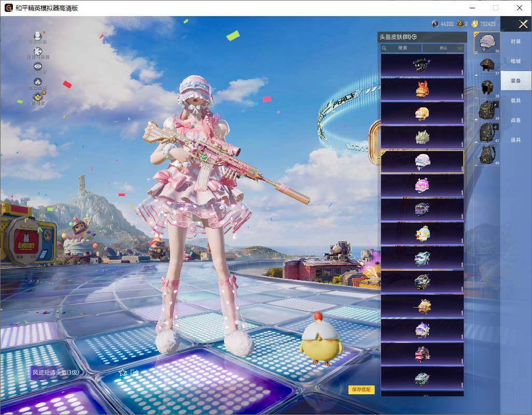Click the help question mark beside 头盔皮肤(III)

(x=414, y=37)
